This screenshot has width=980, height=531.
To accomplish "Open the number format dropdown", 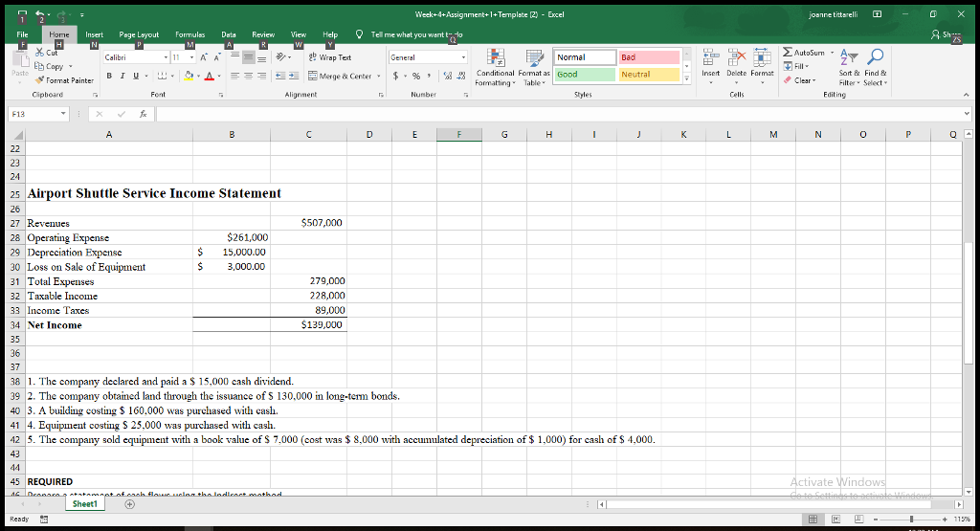I will coord(464,57).
